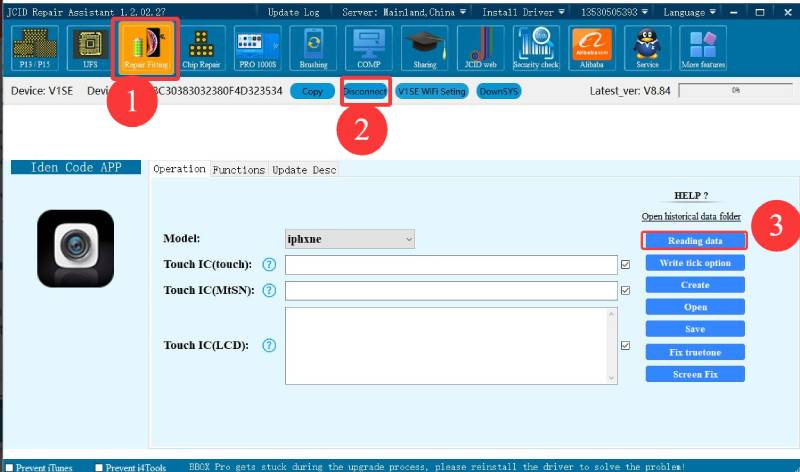The height and width of the screenshot is (472, 800).
Task: Switch to the Operation tab
Action: pos(180,169)
